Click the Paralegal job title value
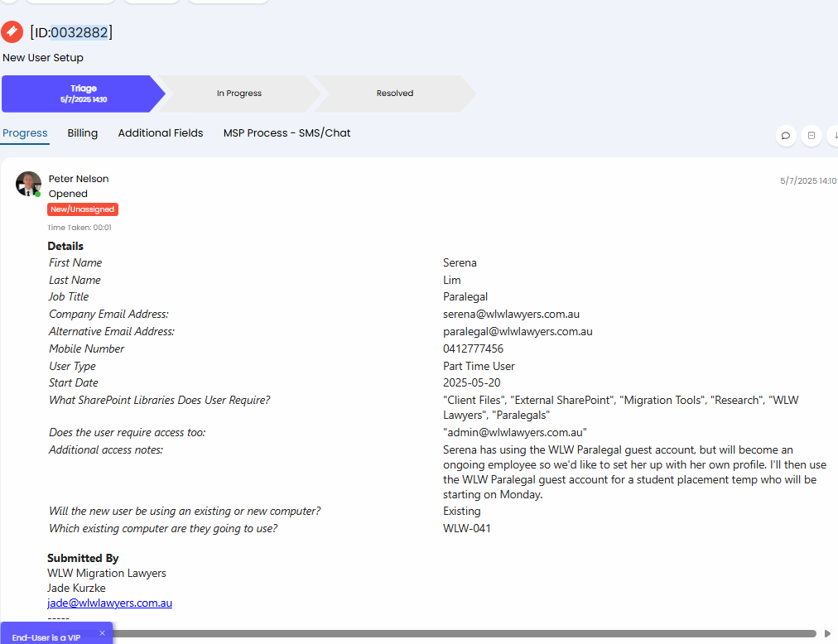Viewport: 838px width, 644px height. coord(465,296)
